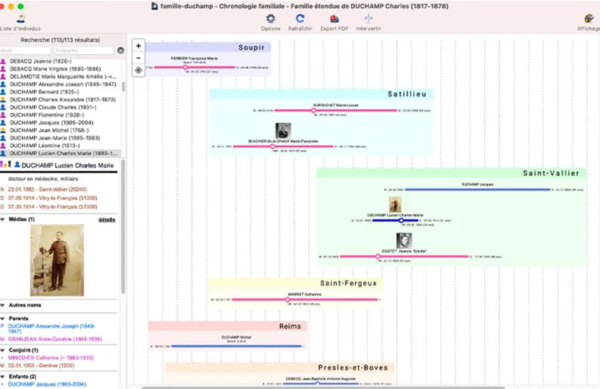This screenshot has height=389, width=600.
Task: Click the famille-duchamp document icon in the title bar
Action: click(155, 6)
